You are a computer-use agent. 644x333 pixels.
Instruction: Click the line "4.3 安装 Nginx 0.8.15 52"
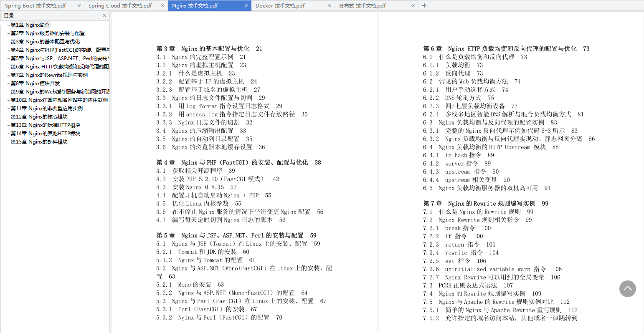pyautogui.click(x=197, y=187)
